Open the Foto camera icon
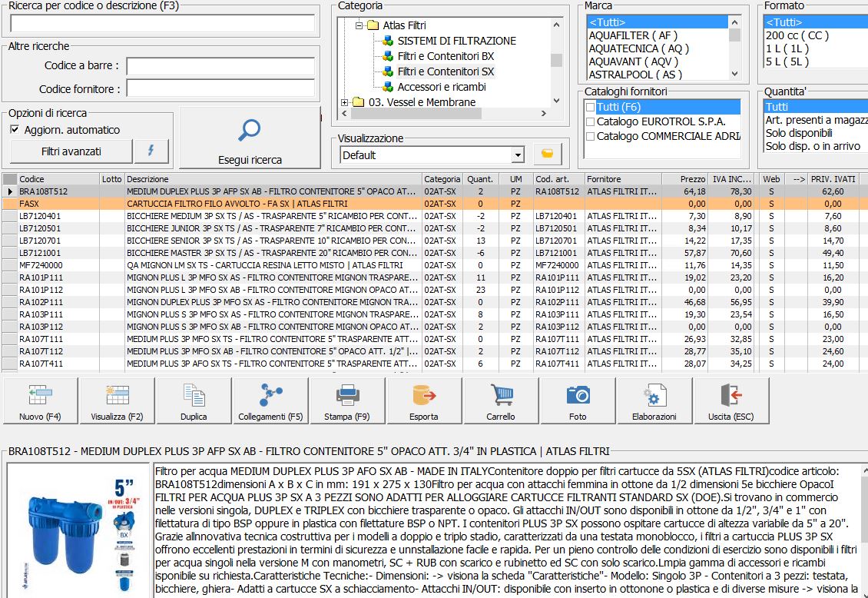Viewport: 868px width, 598px height. pyautogui.click(x=578, y=400)
